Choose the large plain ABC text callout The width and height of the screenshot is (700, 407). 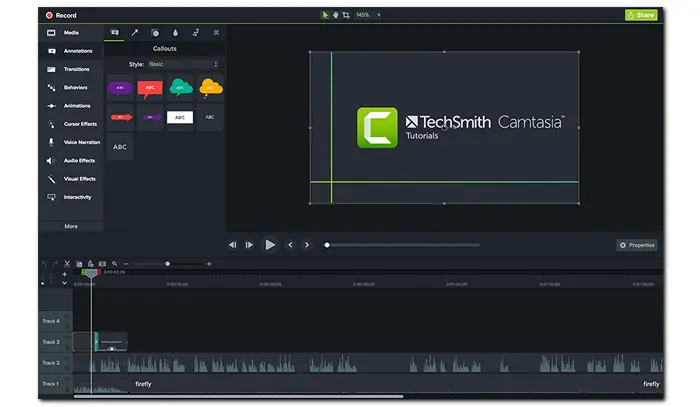pyautogui.click(x=120, y=147)
